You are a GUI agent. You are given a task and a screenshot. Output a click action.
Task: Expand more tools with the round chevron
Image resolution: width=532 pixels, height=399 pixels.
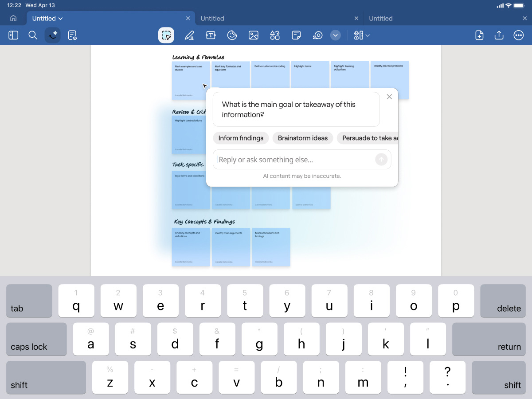pos(336,35)
